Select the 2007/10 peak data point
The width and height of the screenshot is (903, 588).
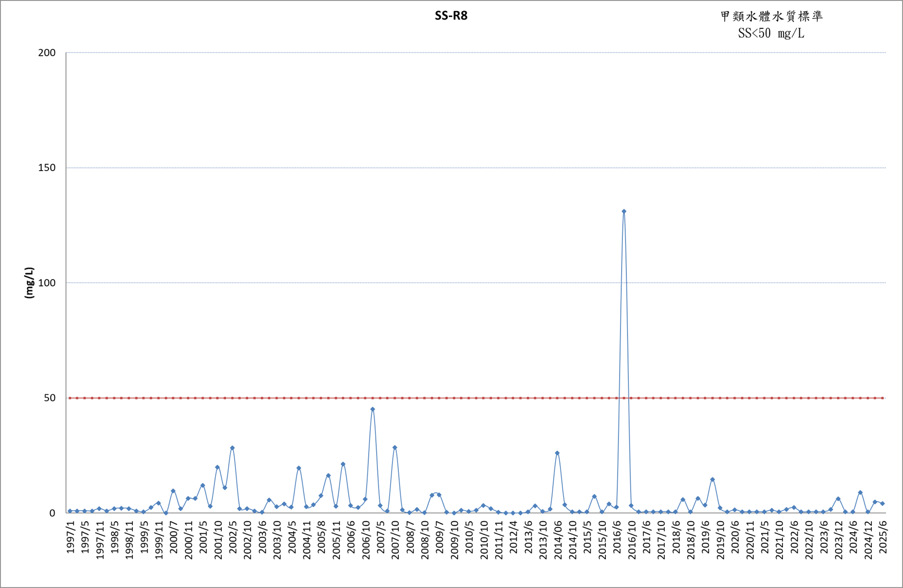pos(395,447)
